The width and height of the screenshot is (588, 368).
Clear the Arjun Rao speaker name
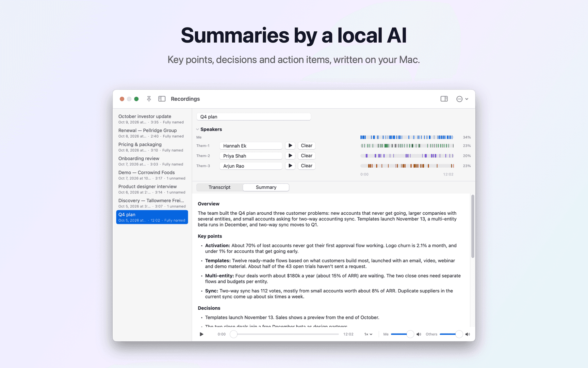pyautogui.click(x=307, y=166)
